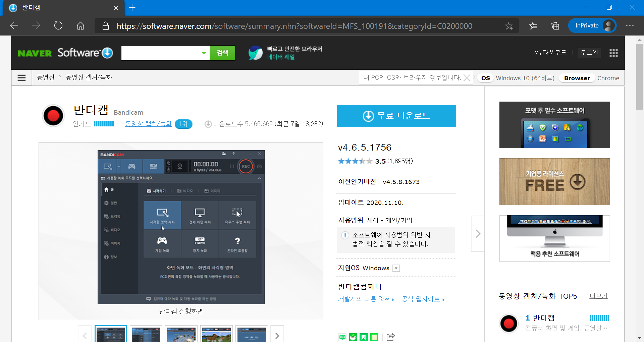Click the green 검색 search button
This screenshot has width=644, height=342.
222,53
